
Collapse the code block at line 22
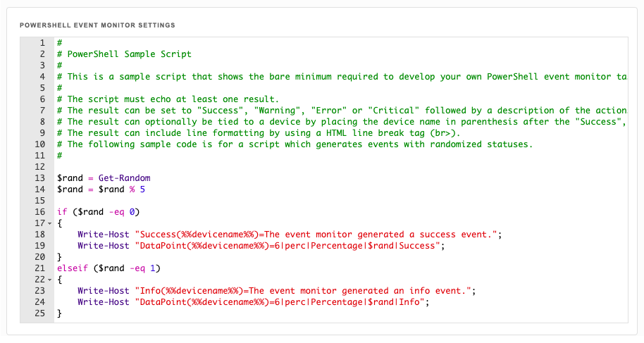click(50, 280)
